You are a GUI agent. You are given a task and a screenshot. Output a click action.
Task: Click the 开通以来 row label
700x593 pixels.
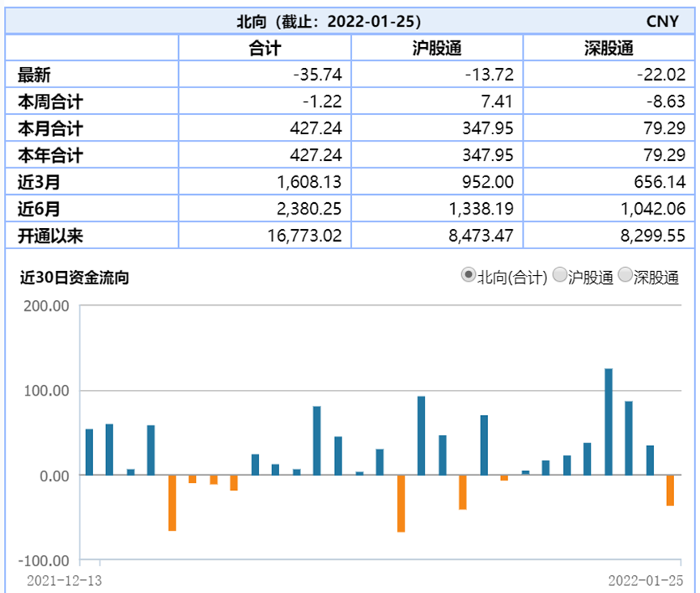(x=50, y=235)
